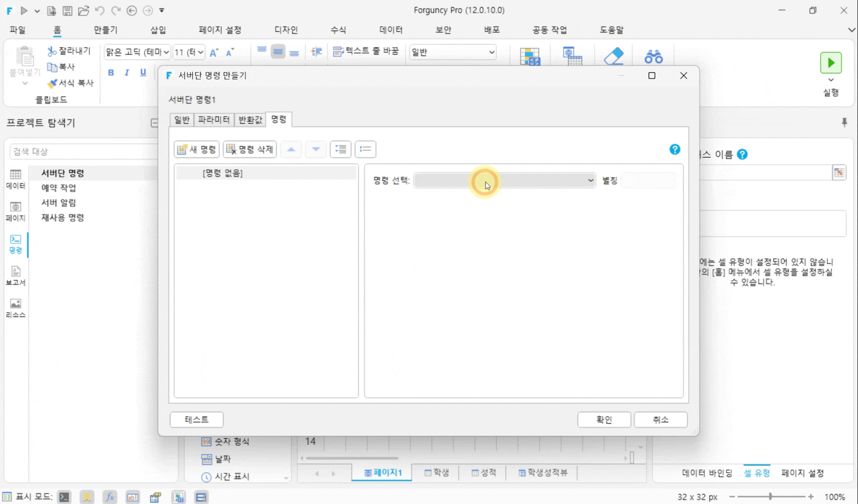Expand the dropdown arrow under 실행

coord(831,80)
